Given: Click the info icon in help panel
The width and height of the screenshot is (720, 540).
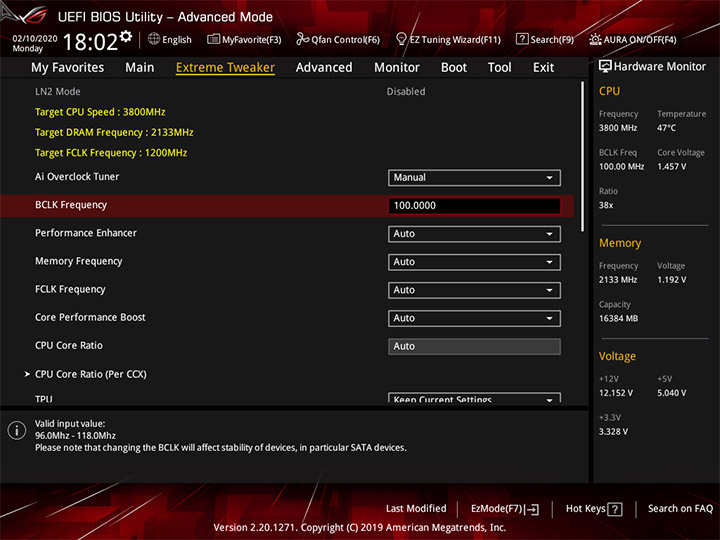Looking at the screenshot, I should tap(17, 430).
